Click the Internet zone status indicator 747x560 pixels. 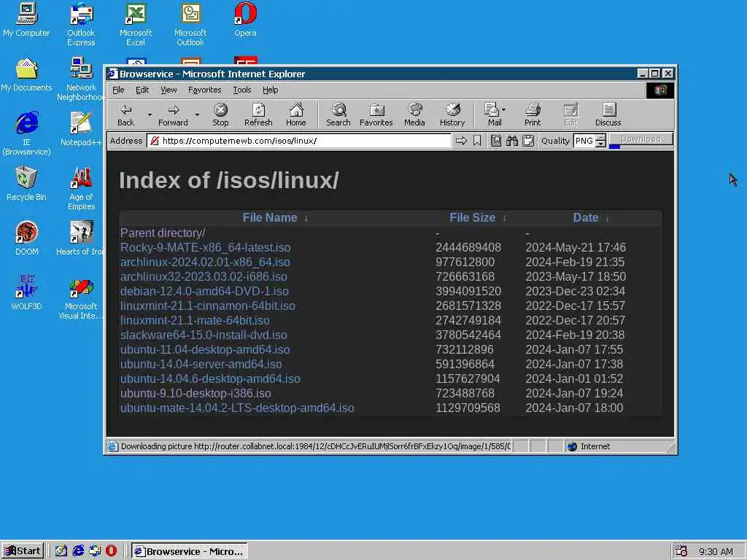[x=589, y=446]
